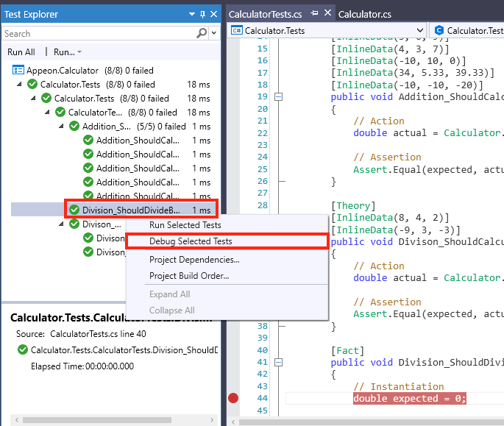
Task: Open the Calculator.Test class navigation combo
Action: 467,31
